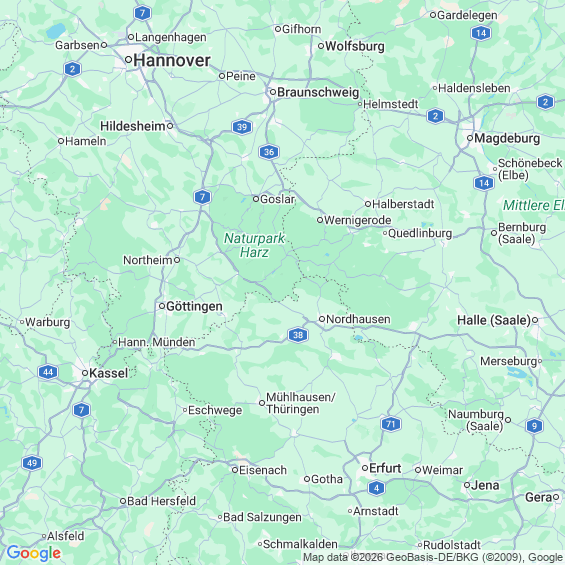Click the Hannover city marker
The image size is (565, 565).
(128, 59)
